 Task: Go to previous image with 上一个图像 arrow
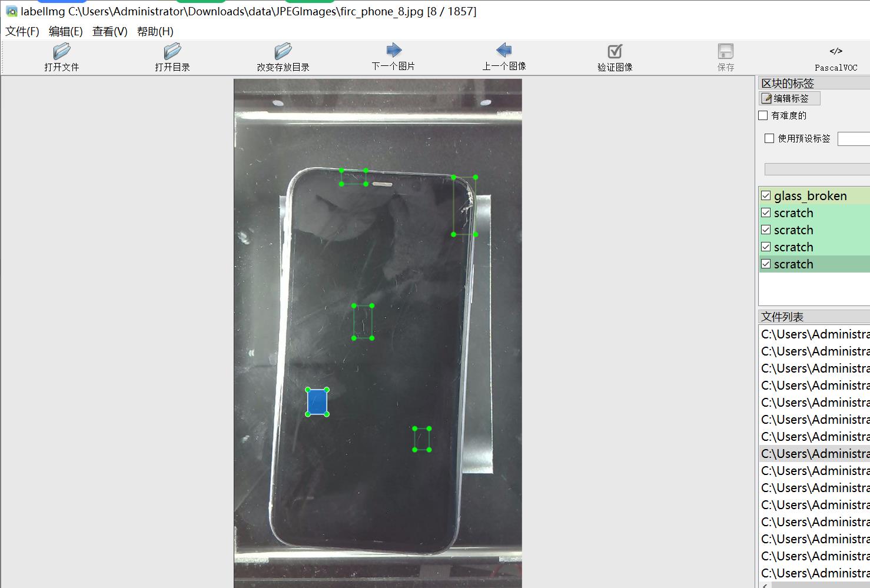504,50
